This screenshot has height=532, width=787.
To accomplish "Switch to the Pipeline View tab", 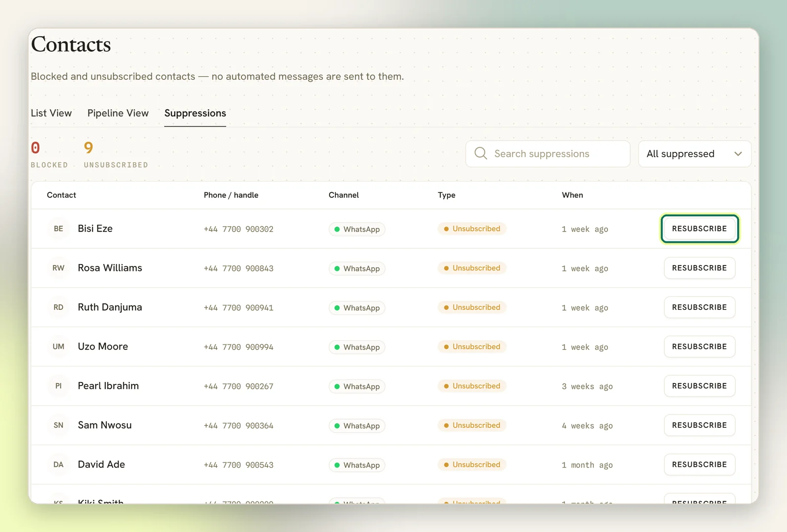I will tap(118, 113).
